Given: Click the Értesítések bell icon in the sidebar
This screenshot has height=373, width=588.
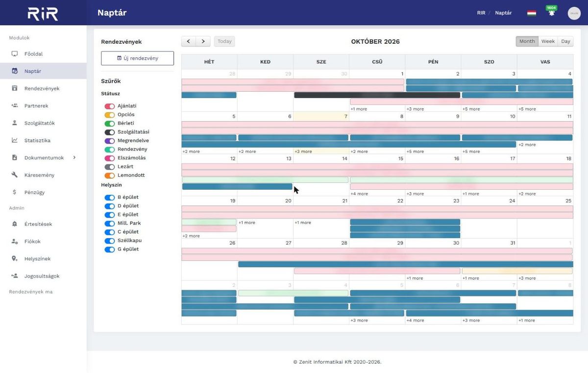Looking at the screenshot, I should pos(15,224).
